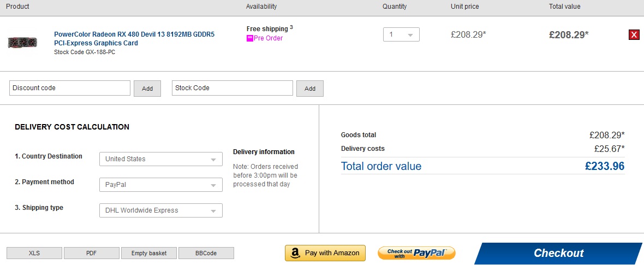This screenshot has height=270, width=644.
Task: Remove item with the red X icon
Action: (x=634, y=35)
